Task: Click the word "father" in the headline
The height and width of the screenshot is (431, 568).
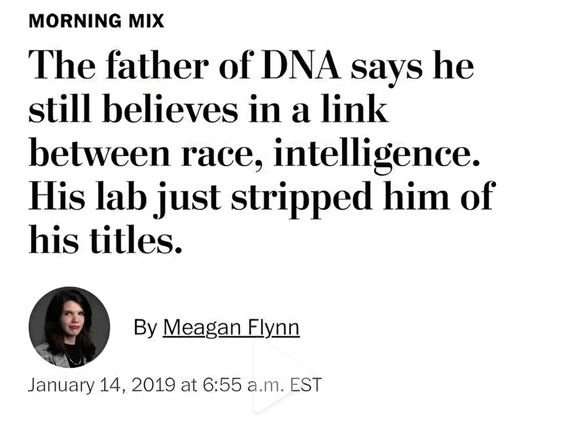Action: click(x=157, y=66)
